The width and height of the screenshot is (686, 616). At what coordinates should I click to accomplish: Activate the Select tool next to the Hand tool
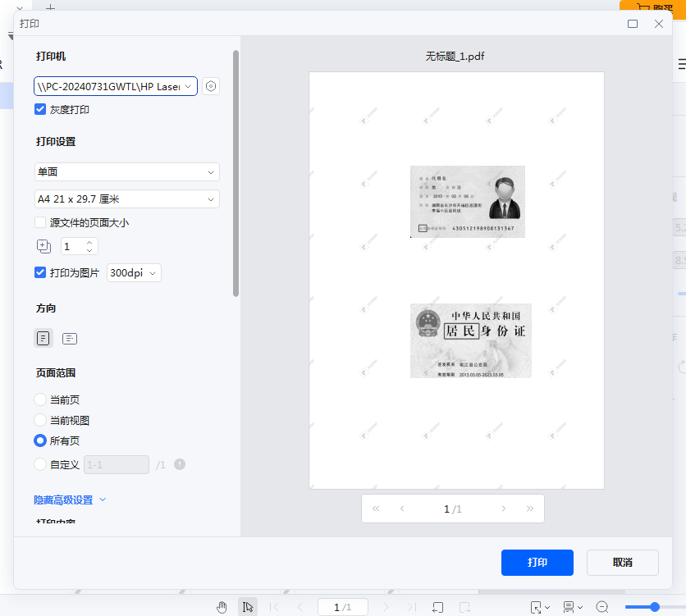(248, 606)
